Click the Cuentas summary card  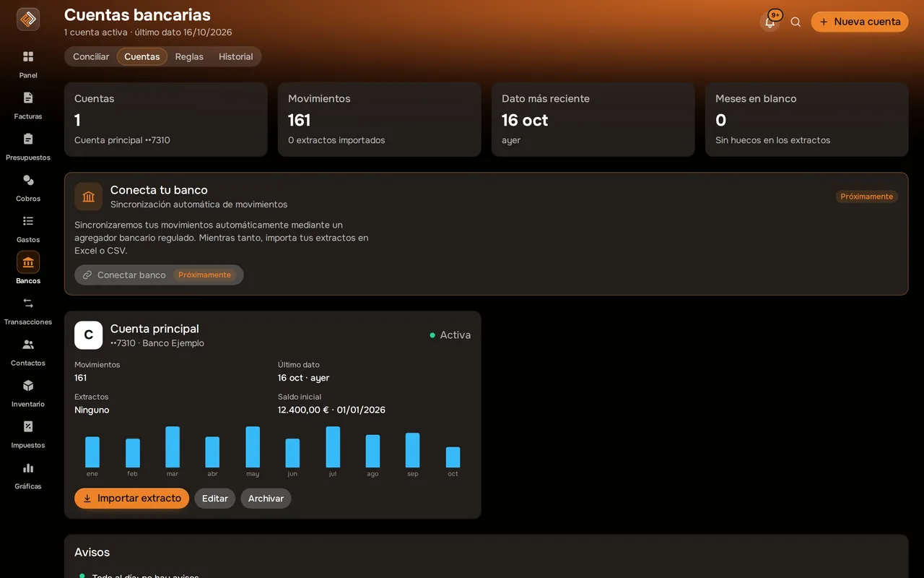(x=166, y=119)
